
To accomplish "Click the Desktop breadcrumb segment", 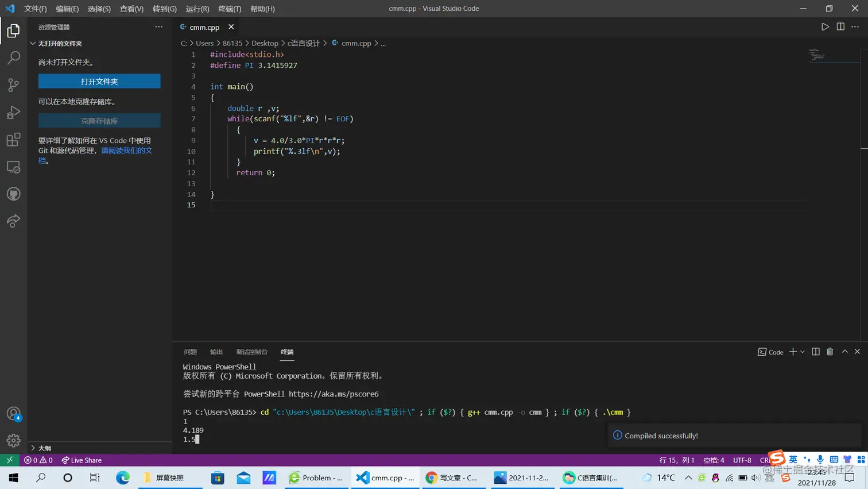I will click(265, 44).
